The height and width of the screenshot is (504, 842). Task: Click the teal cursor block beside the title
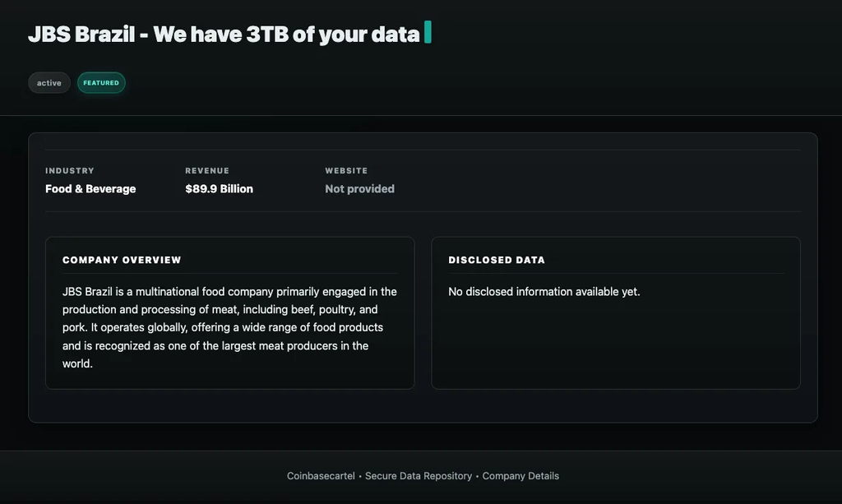tap(428, 33)
